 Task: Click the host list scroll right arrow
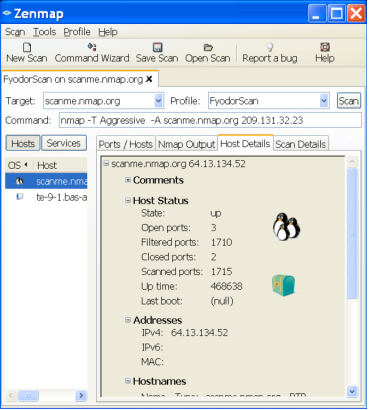click(81, 396)
